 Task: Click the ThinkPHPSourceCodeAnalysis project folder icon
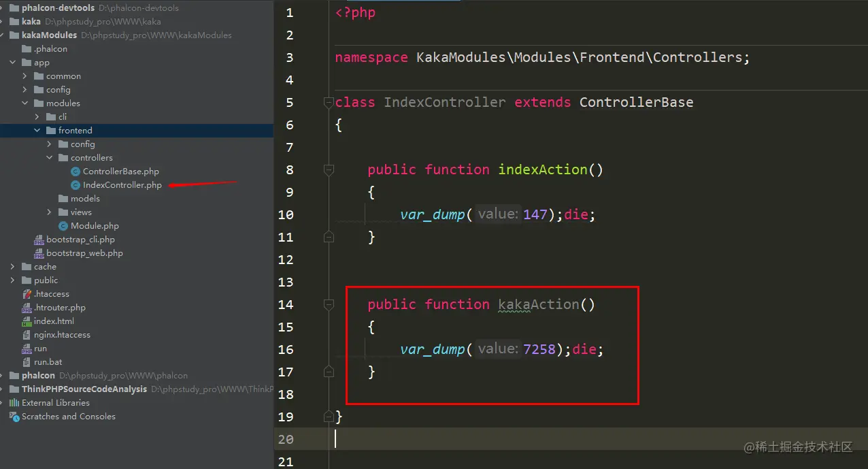pyautogui.click(x=14, y=389)
